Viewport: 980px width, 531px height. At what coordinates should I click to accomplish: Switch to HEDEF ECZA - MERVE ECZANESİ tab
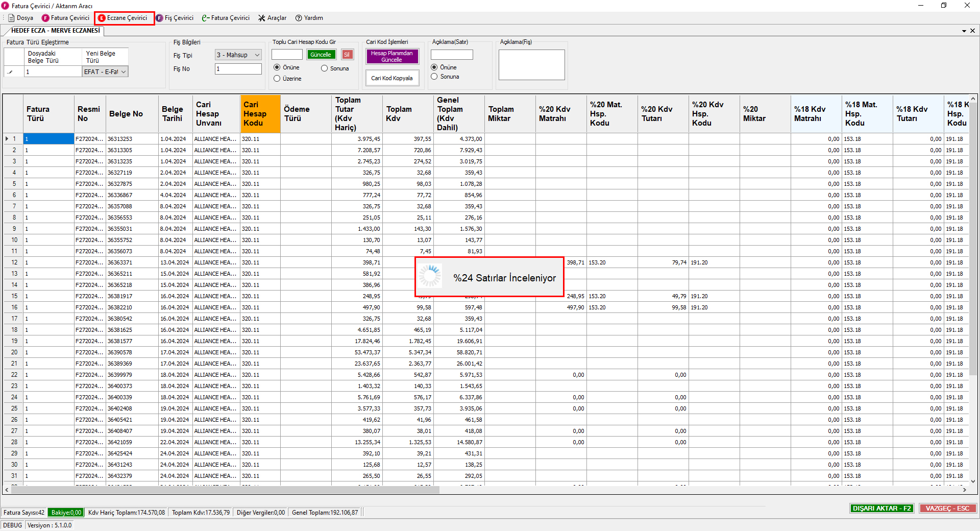point(55,31)
